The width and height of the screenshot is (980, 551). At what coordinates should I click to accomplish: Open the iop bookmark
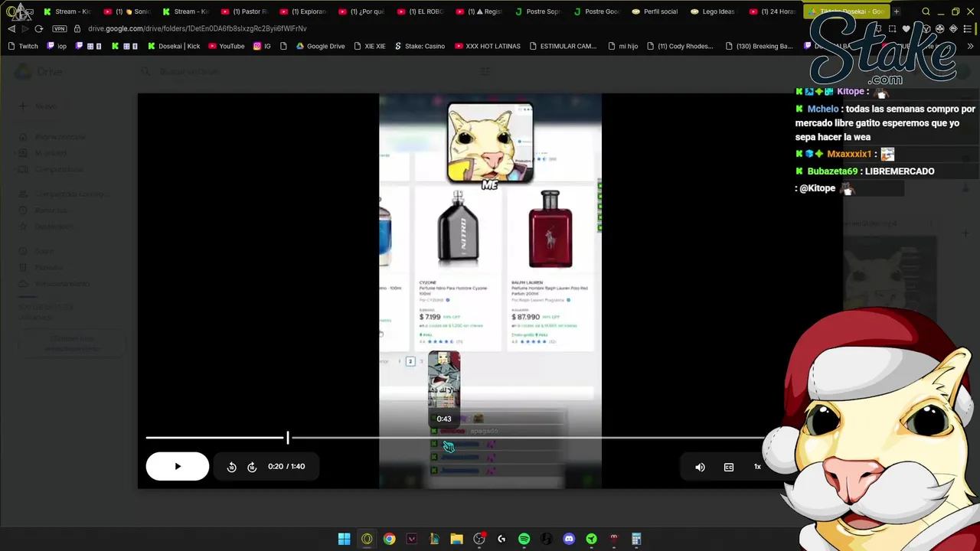pos(57,46)
